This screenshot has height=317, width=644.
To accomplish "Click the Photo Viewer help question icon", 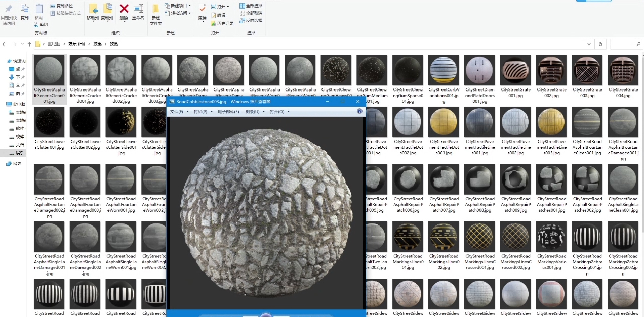I will point(359,111).
